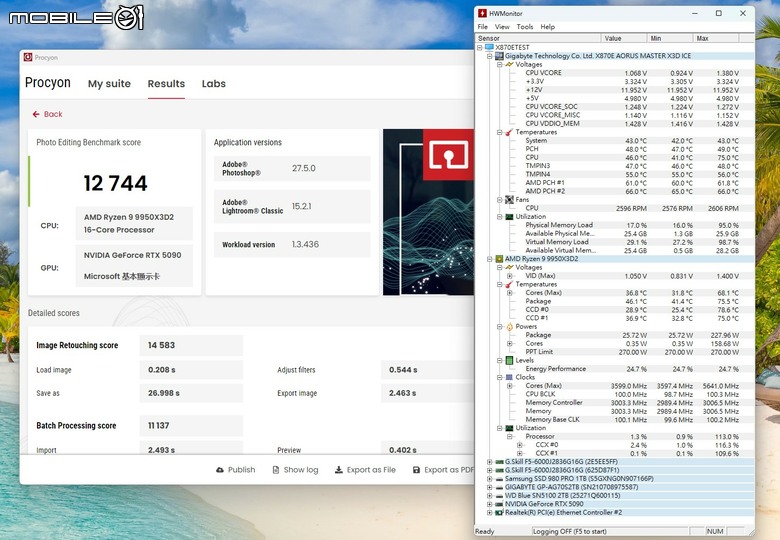Screen dimensions: 780x540
Task: Click the Gigabyte motherboard icon in HWMonitor tree
Action: [x=499, y=56]
